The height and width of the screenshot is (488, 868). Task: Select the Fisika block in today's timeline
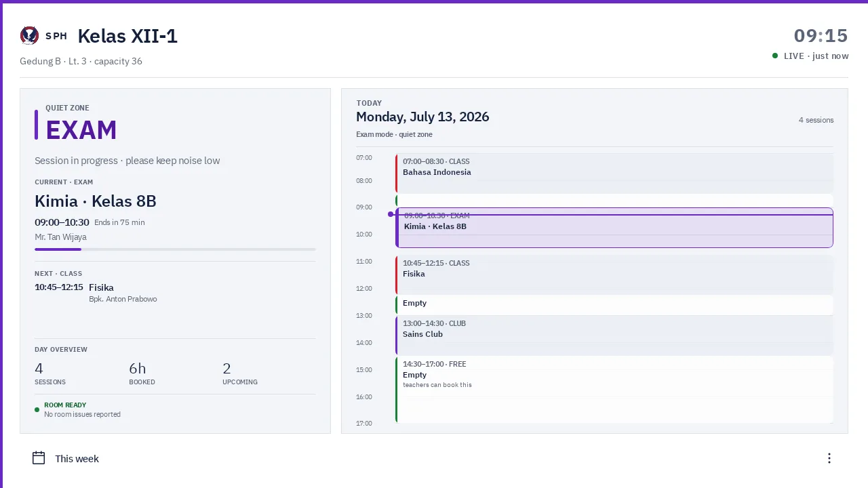tap(614, 274)
